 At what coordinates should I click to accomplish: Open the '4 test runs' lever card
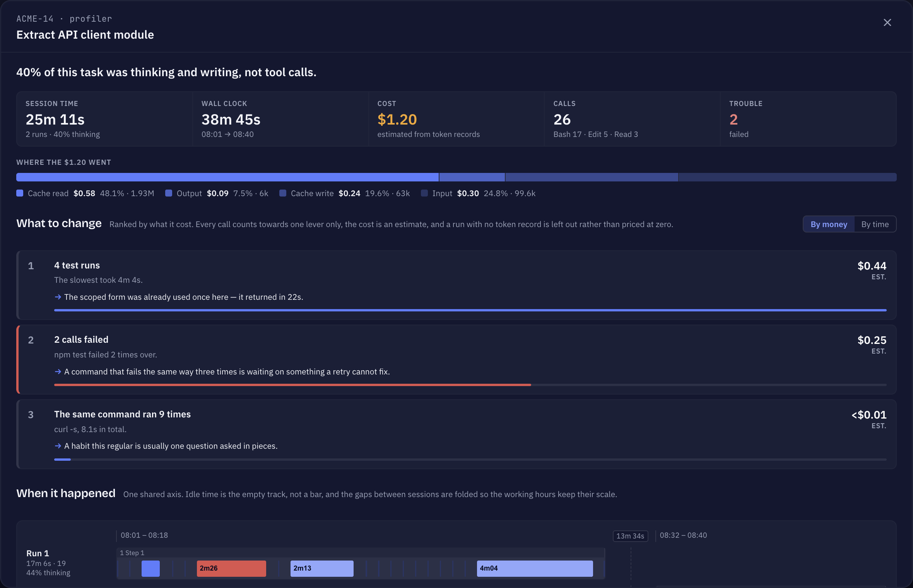pos(456,285)
